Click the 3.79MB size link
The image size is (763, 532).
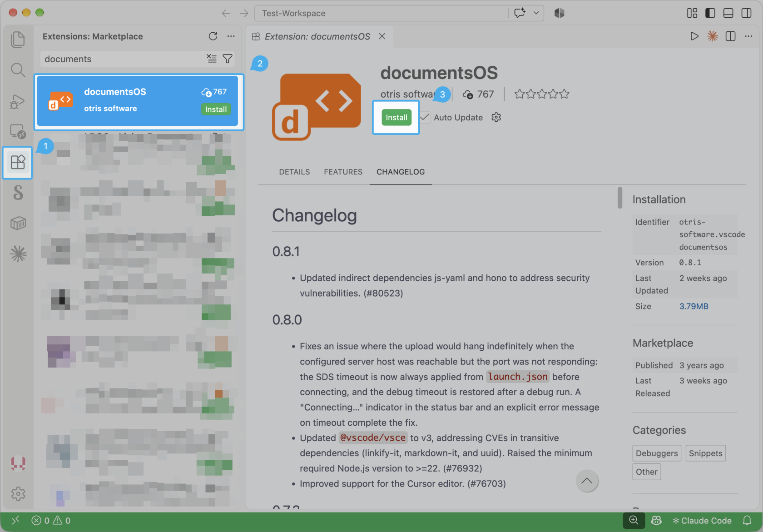click(694, 306)
